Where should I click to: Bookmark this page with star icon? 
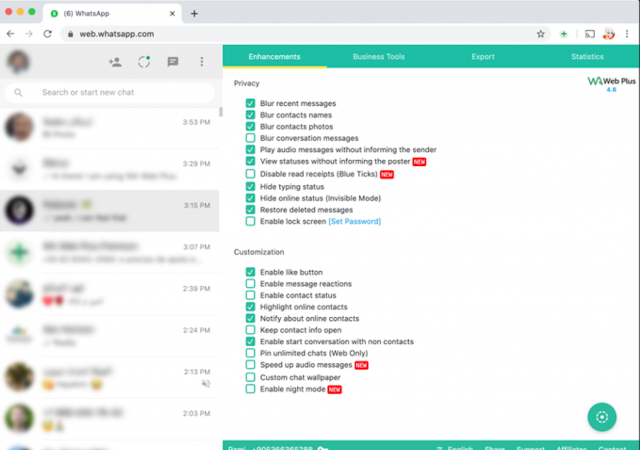[x=541, y=34]
